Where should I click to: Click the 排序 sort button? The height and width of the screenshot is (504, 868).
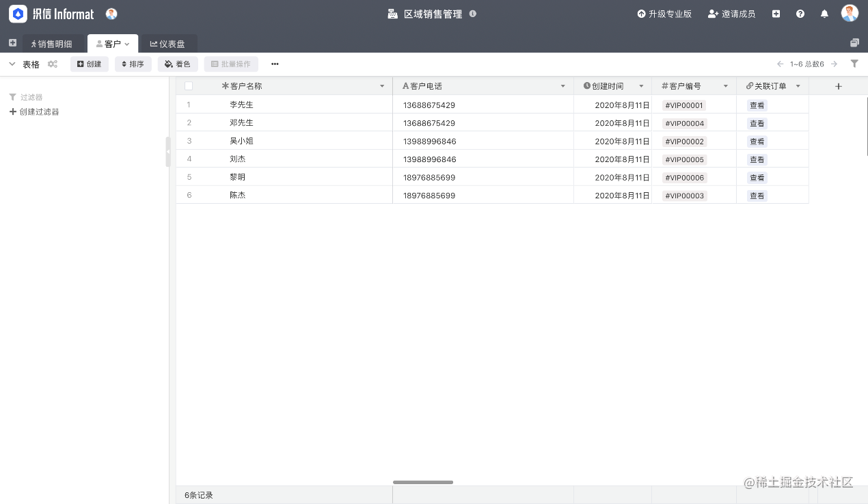tap(133, 64)
